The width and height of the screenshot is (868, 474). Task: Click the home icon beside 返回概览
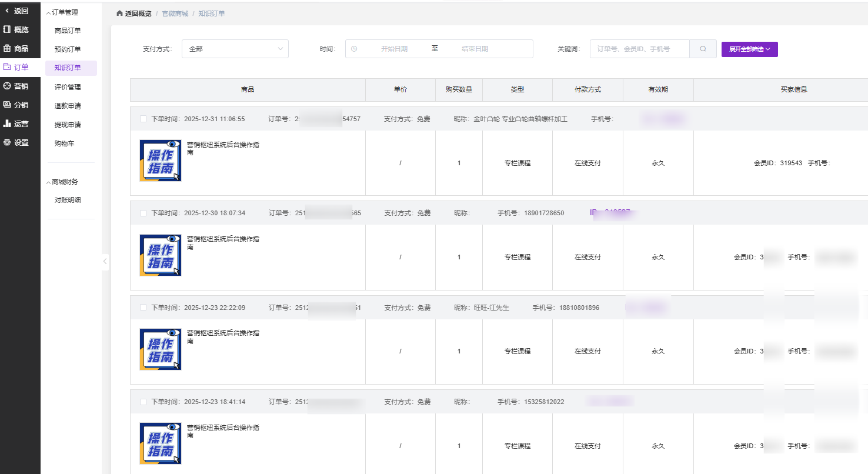coord(120,14)
